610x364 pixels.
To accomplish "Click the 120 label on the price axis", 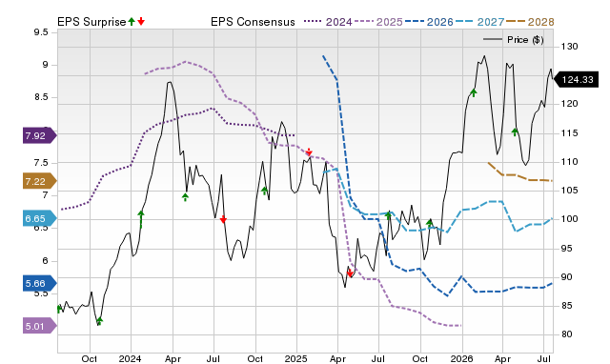I will click(x=569, y=104).
